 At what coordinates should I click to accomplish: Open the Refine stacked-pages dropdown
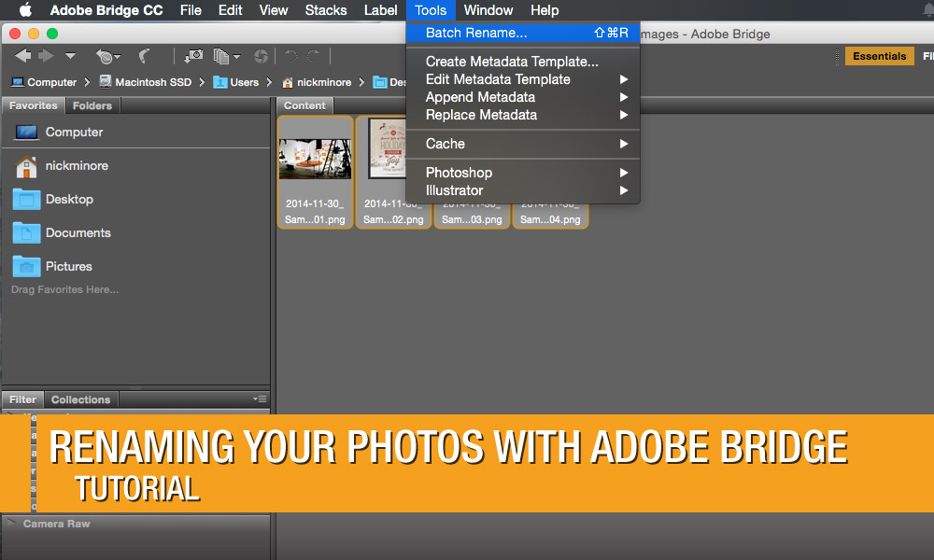click(x=226, y=57)
